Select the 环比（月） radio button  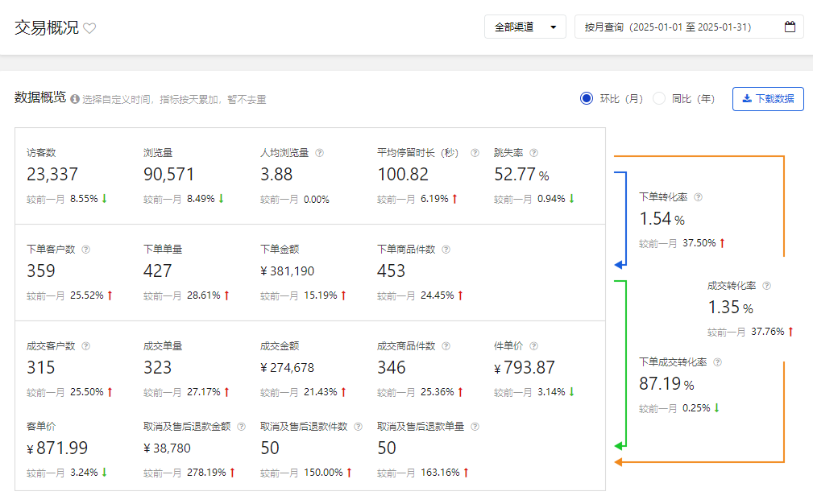click(x=587, y=98)
